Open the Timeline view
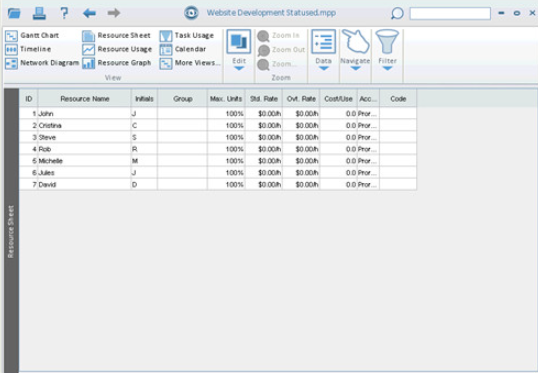Screen dimensions: 538x373 28,49
